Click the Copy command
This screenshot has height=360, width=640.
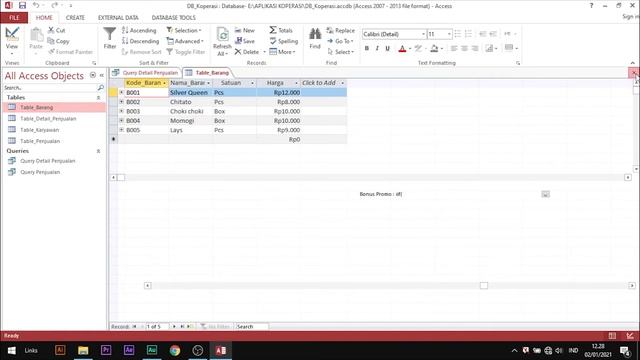(58, 41)
